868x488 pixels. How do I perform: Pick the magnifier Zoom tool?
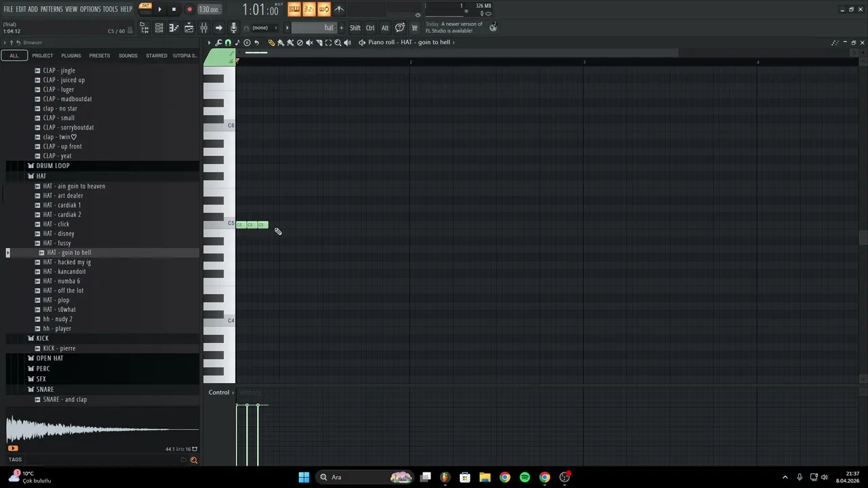[338, 43]
